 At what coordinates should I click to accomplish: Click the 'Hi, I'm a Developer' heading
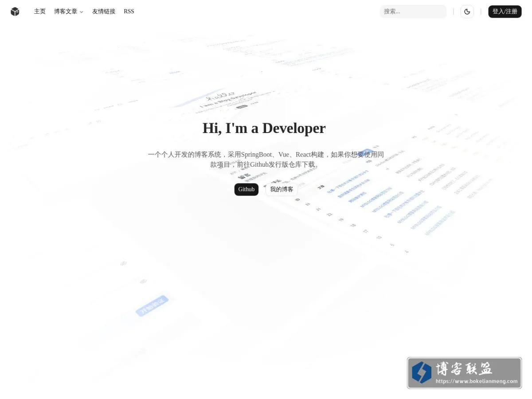pos(264,128)
